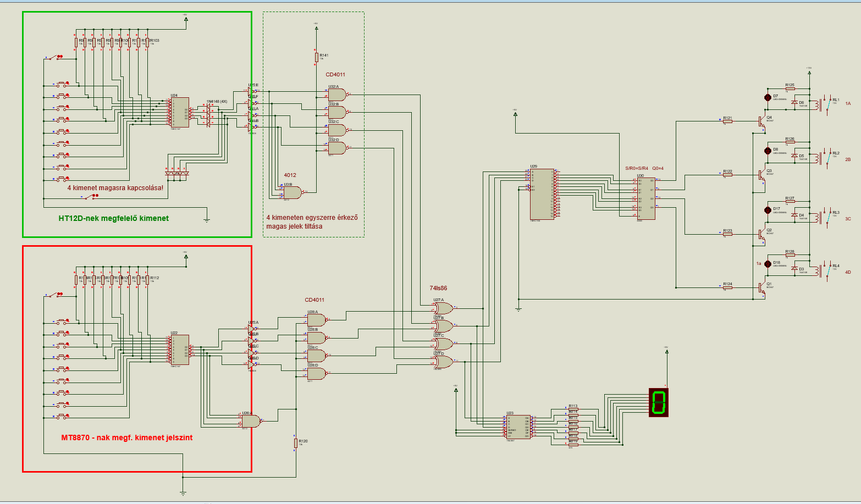The width and height of the screenshot is (861, 504).
Task: Select the seven-segment display component
Action: (x=658, y=402)
